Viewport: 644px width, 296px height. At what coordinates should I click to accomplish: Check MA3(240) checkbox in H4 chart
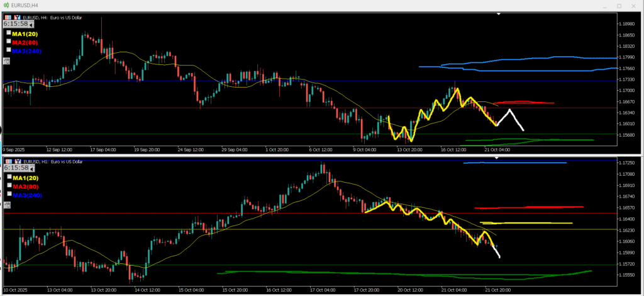9,49
